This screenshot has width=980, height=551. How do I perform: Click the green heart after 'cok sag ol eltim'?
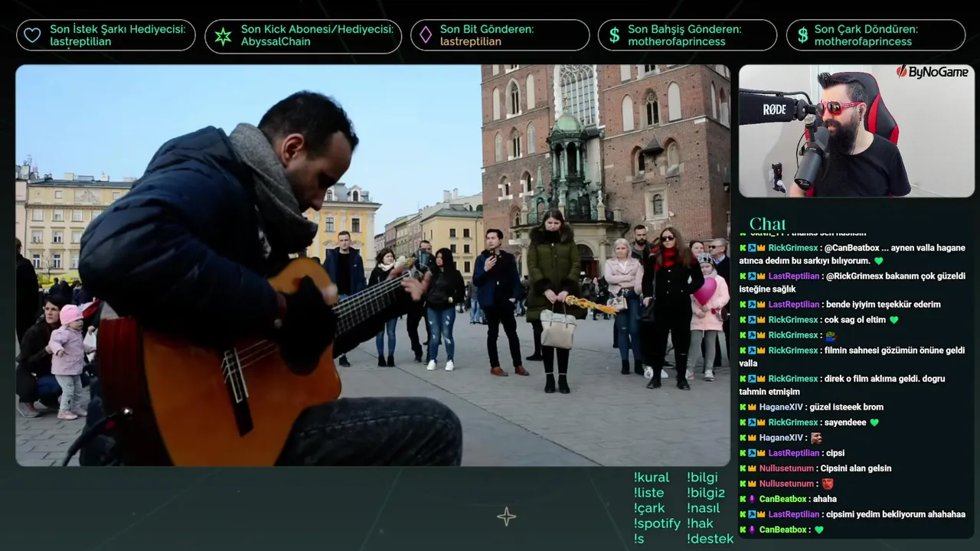(893, 320)
